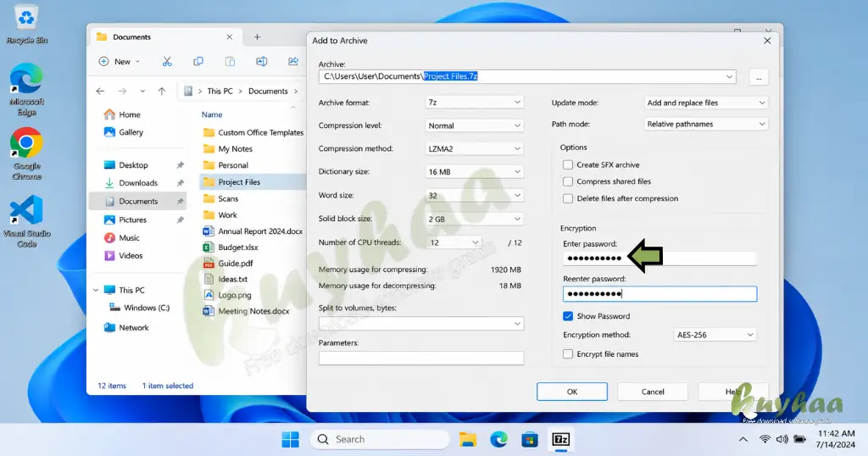The height and width of the screenshot is (456, 868).
Task: Open Pictures in Explorer sidebar
Action: point(125,220)
